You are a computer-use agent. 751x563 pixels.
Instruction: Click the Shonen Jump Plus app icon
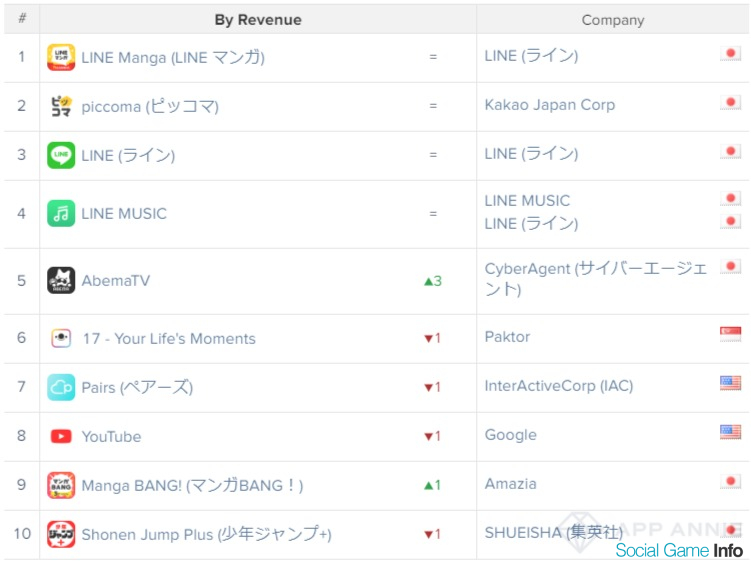point(61,534)
